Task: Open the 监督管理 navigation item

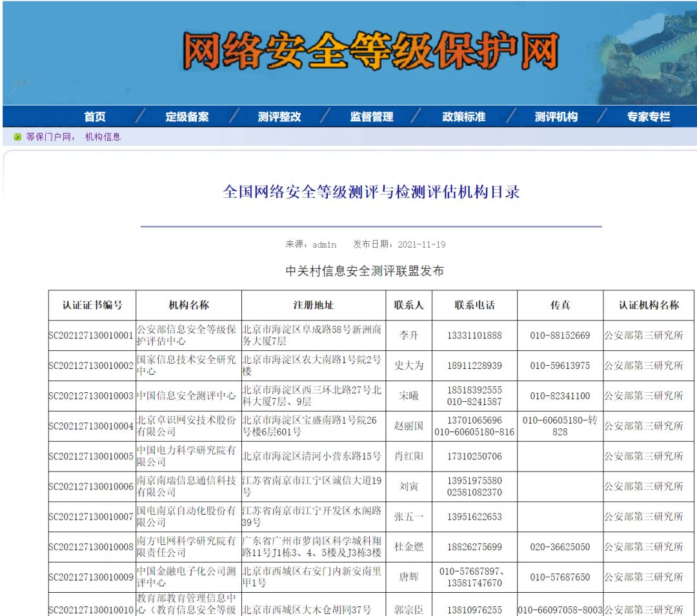Action: 372,117
